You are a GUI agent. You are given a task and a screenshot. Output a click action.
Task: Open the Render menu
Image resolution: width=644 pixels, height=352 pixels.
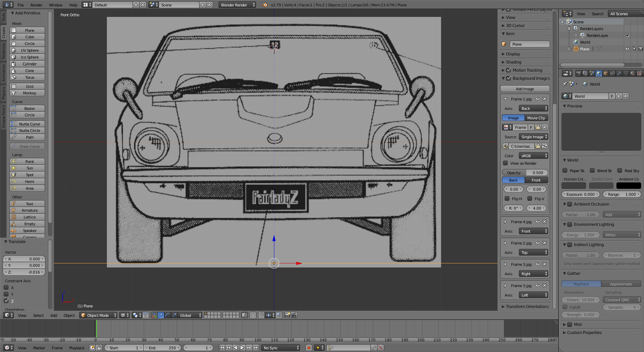(x=36, y=5)
